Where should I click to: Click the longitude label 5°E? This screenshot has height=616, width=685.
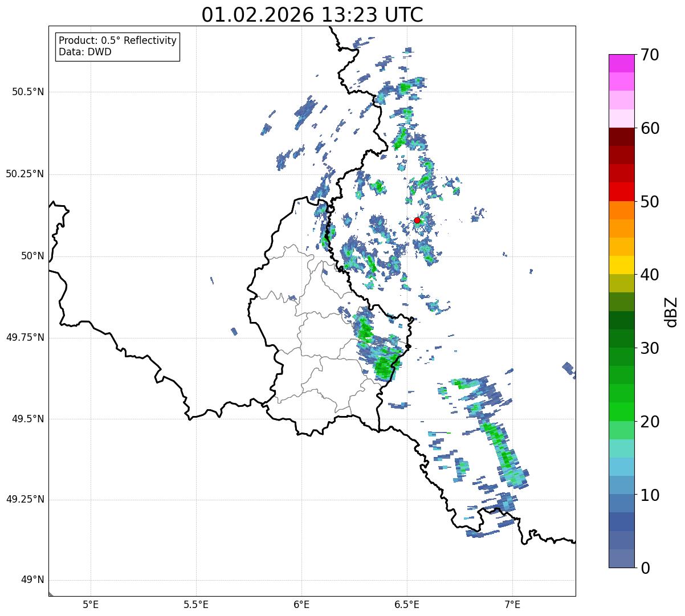pyautogui.click(x=91, y=604)
